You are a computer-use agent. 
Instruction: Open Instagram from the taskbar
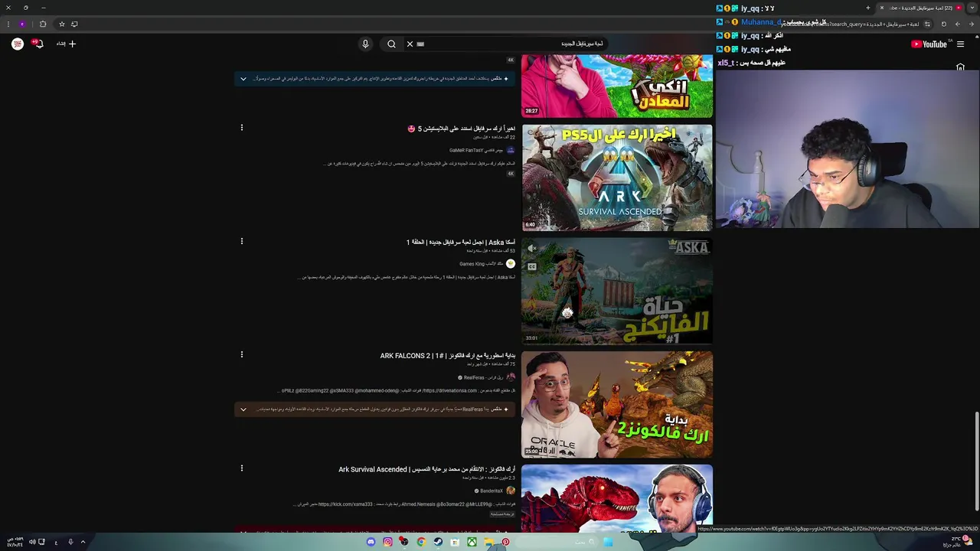[x=387, y=542]
